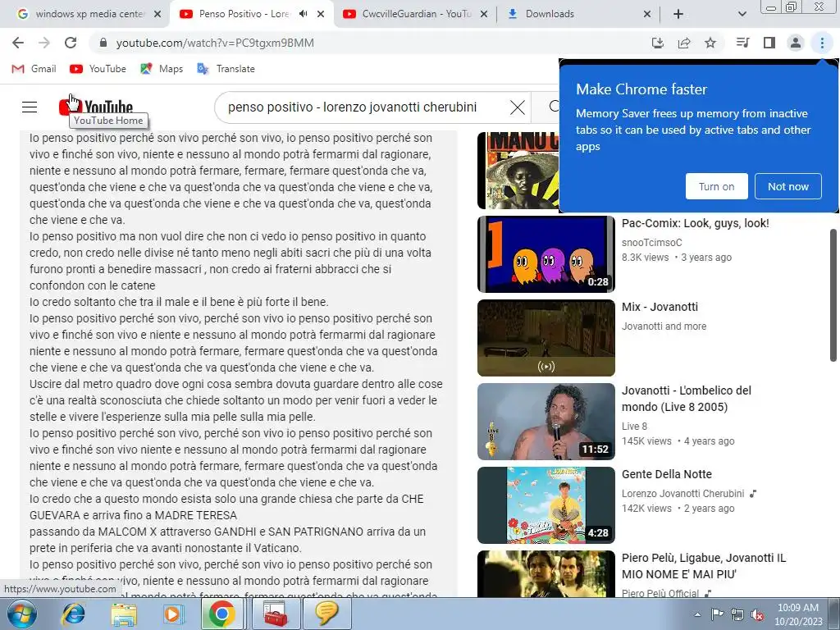Toggle the Chrome side panel icon
This screenshot has height=630, width=840.
coord(769,43)
